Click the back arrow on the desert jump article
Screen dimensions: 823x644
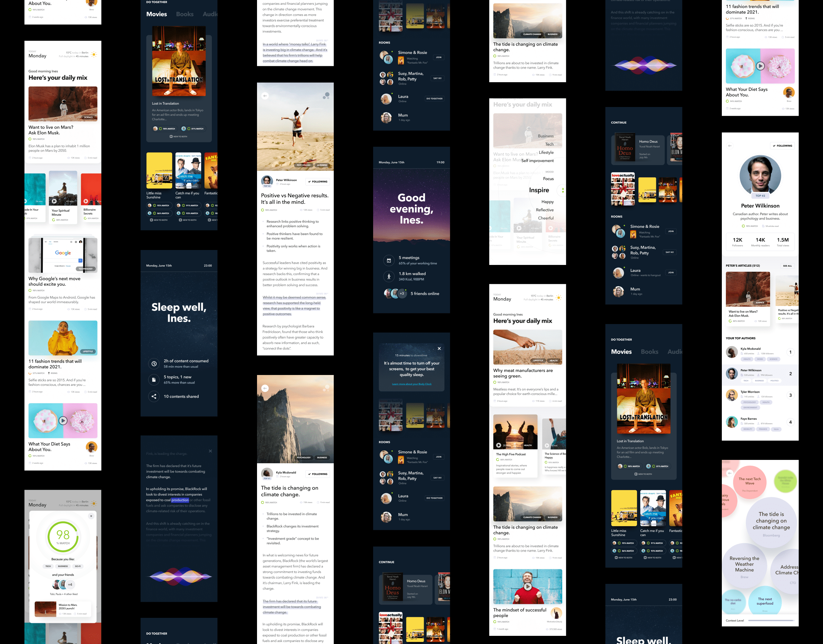pyautogui.click(x=265, y=96)
